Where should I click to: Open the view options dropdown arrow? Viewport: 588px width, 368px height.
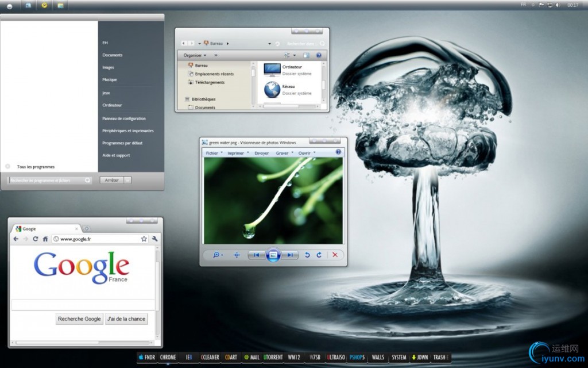click(x=295, y=55)
